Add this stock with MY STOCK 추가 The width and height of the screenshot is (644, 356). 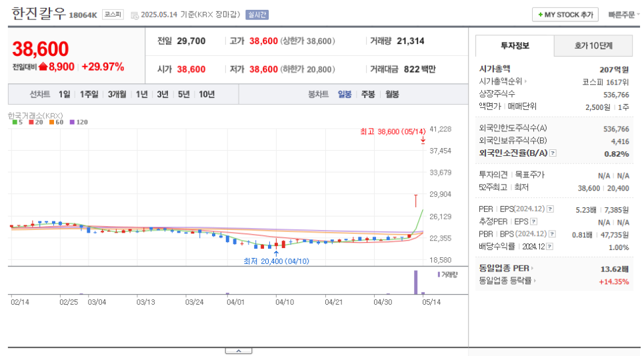(x=565, y=15)
